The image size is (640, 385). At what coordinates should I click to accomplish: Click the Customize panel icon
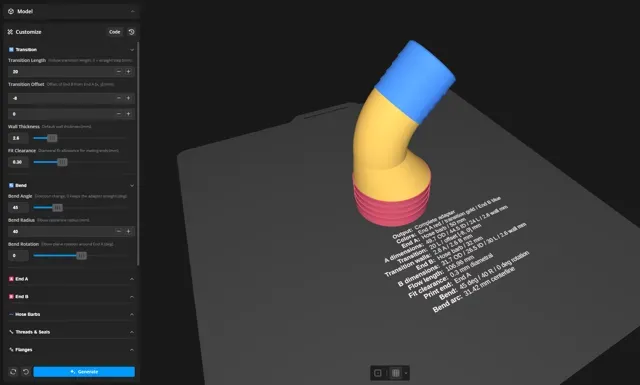(10, 32)
